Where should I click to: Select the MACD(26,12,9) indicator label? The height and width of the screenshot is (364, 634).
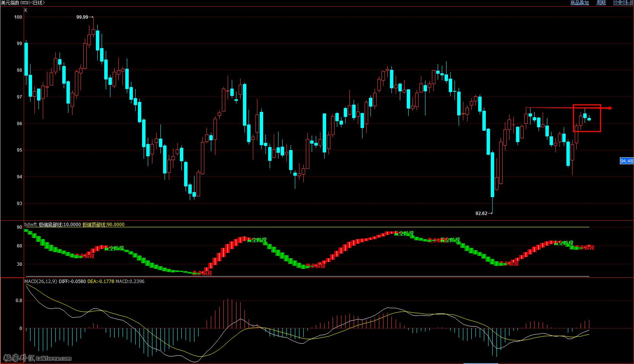tap(41, 281)
